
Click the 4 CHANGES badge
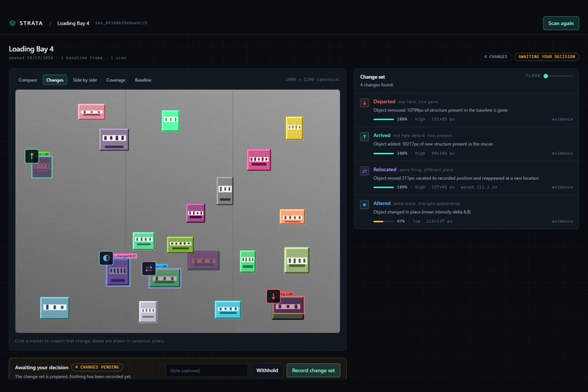496,57
